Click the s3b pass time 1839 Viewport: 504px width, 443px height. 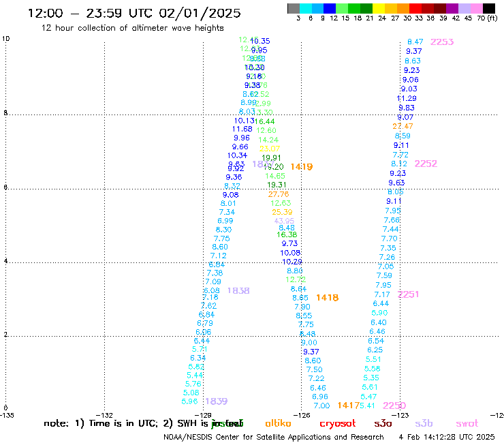pos(217,401)
